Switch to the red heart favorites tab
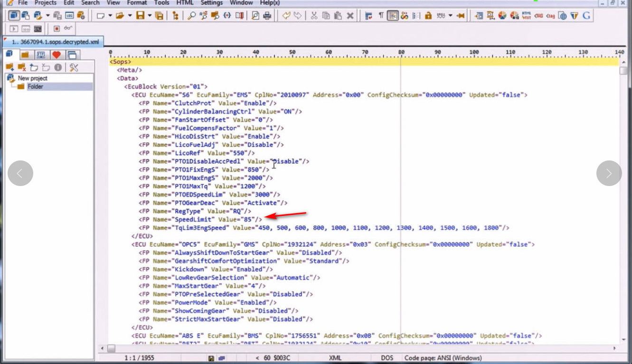Image resolution: width=632 pixels, height=364 pixels. [x=57, y=55]
